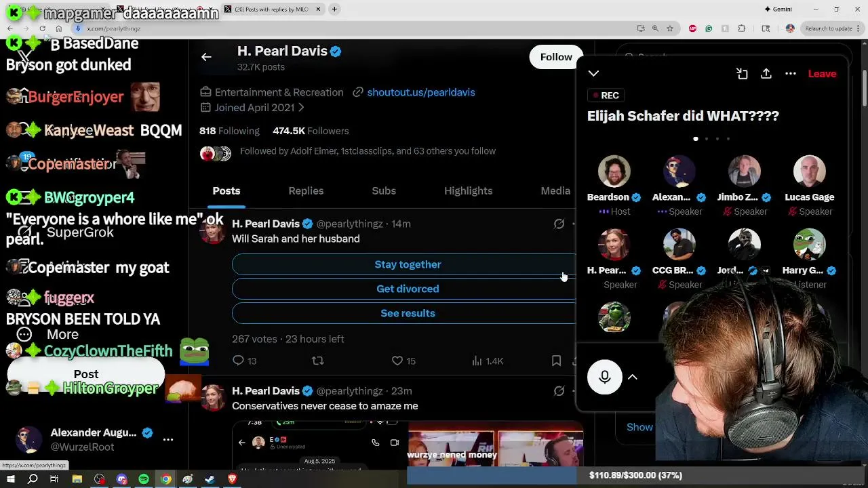Collapse the Space panel with chevron

(593, 73)
